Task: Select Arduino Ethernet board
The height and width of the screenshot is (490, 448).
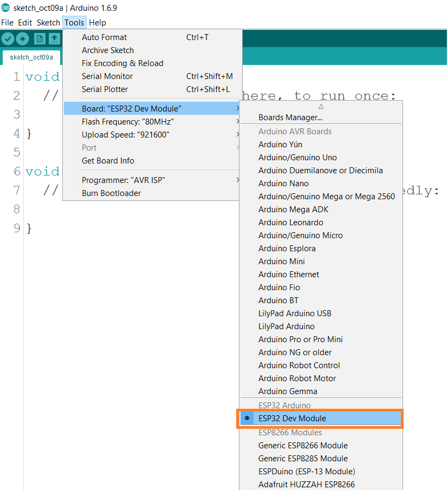Action: pyautogui.click(x=321, y=275)
